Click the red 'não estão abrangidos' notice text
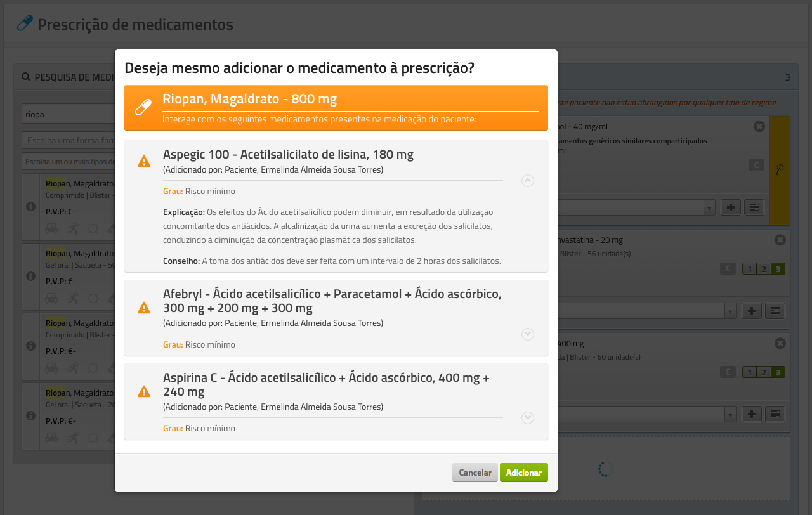Viewport: 812px width, 515px height. click(x=666, y=102)
